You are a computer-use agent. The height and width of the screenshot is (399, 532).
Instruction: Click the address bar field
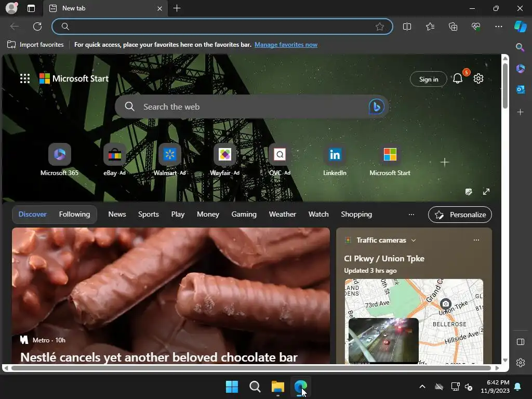pos(222,26)
